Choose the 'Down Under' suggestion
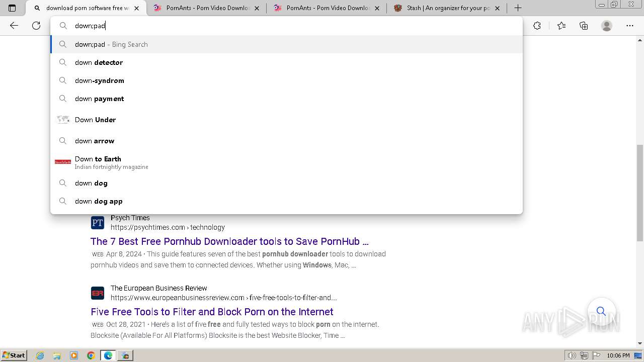The width and height of the screenshot is (644, 362). pyautogui.click(x=286, y=120)
